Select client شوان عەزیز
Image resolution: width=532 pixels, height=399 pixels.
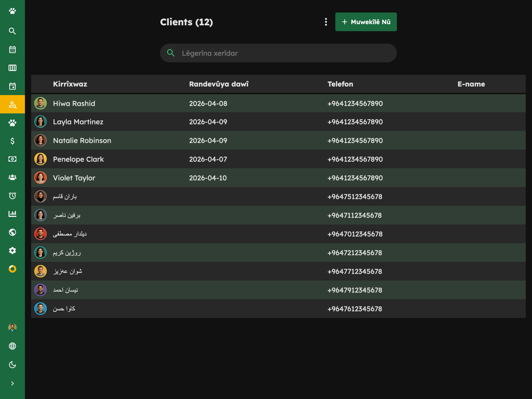(x=278, y=271)
